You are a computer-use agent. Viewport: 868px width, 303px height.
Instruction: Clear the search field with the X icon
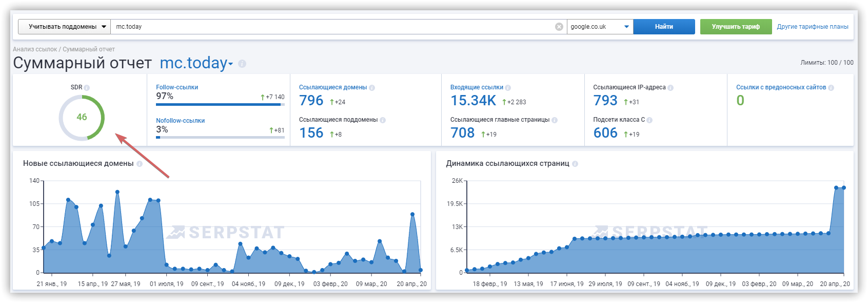pyautogui.click(x=559, y=27)
